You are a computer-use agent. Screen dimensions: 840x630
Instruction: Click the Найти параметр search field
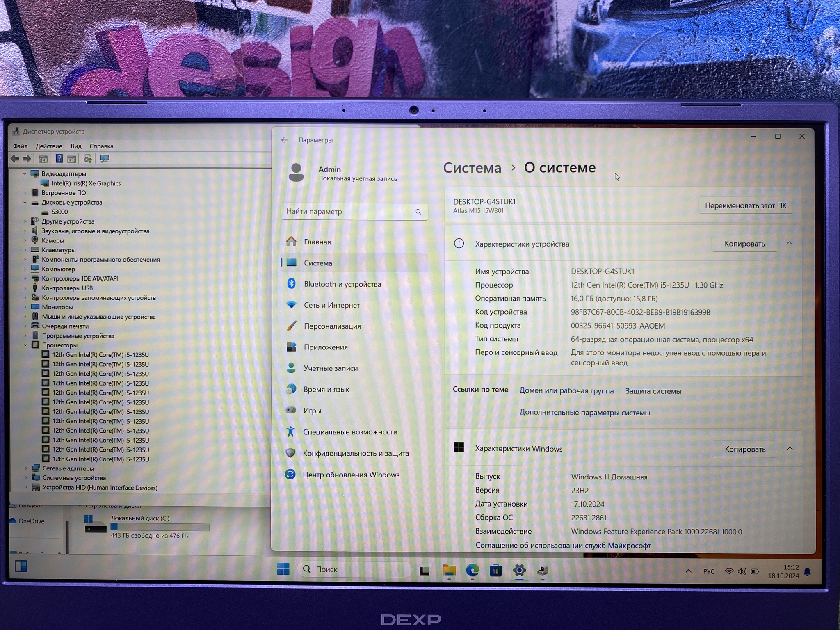click(349, 212)
